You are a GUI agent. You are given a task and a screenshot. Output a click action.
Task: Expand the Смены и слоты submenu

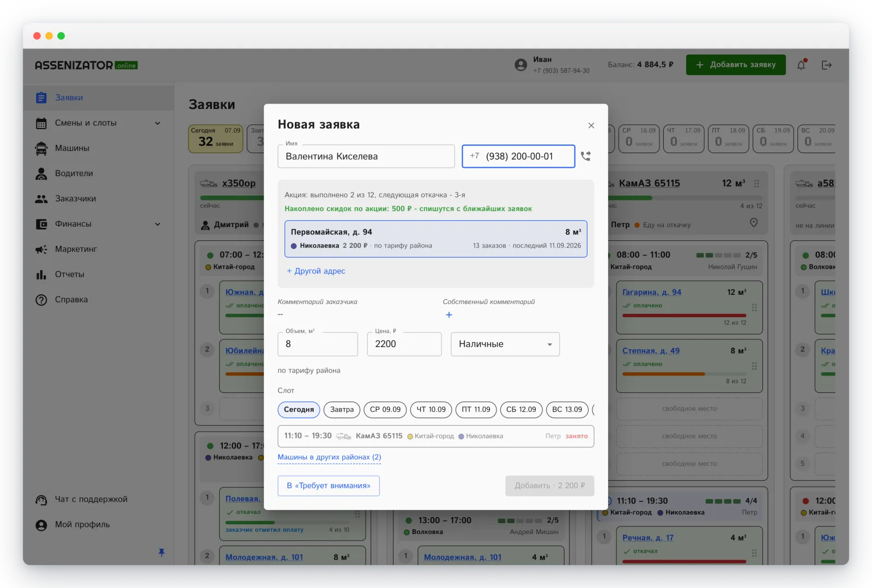point(158,123)
